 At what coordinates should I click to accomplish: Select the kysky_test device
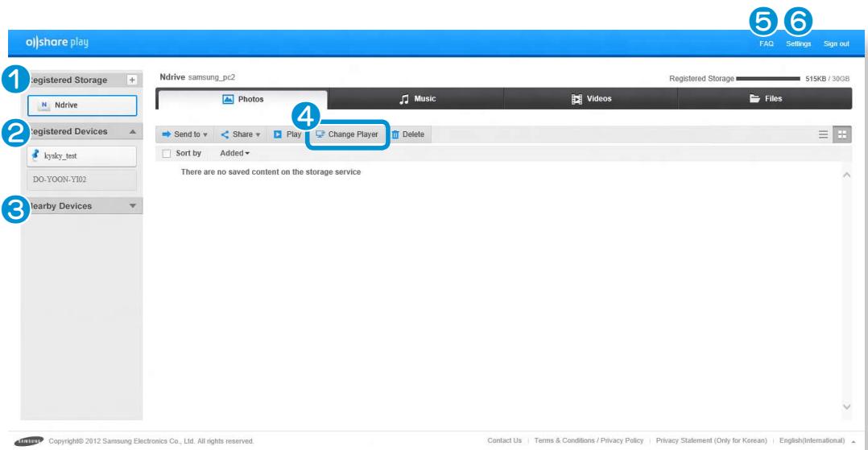81,156
